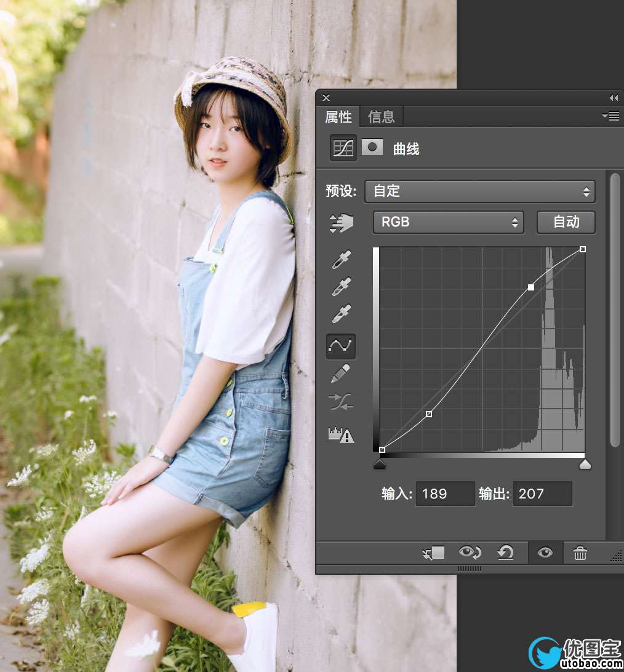Viewport: 624px width, 672px height.
Task: Open the panel flyout menu
Action: (610, 116)
